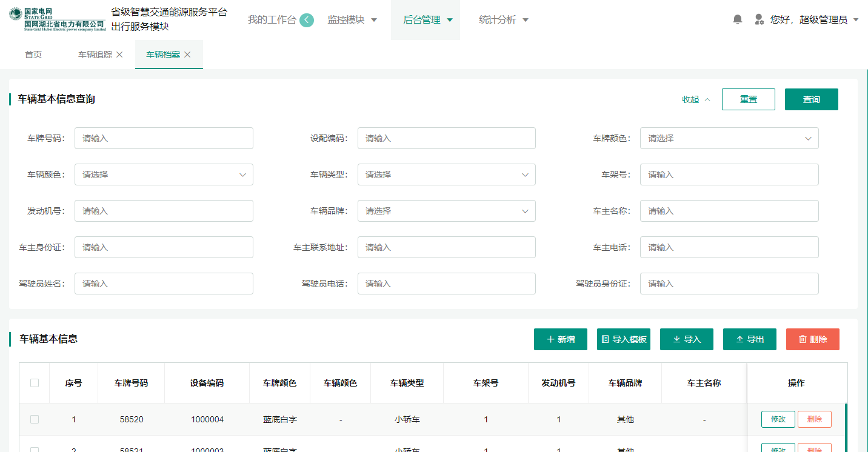Open the 车辆品牌 dropdown
This screenshot has width=868, height=452.
(447, 211)
